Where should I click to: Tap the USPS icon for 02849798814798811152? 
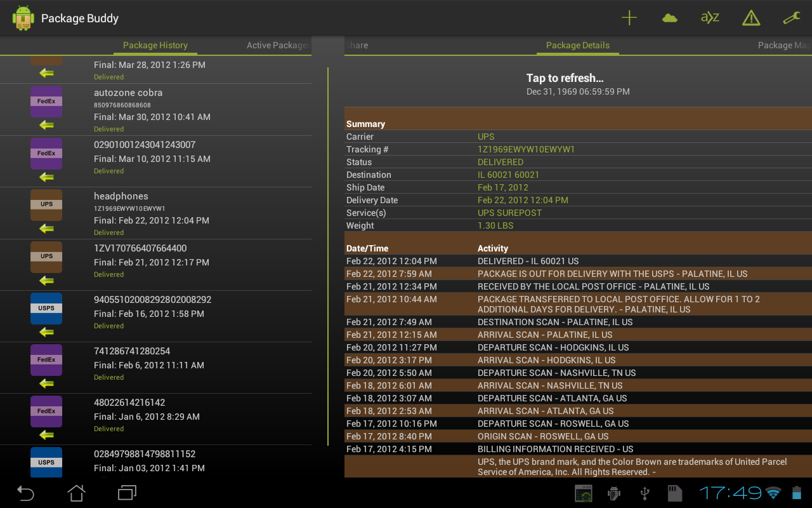point(46,462)
